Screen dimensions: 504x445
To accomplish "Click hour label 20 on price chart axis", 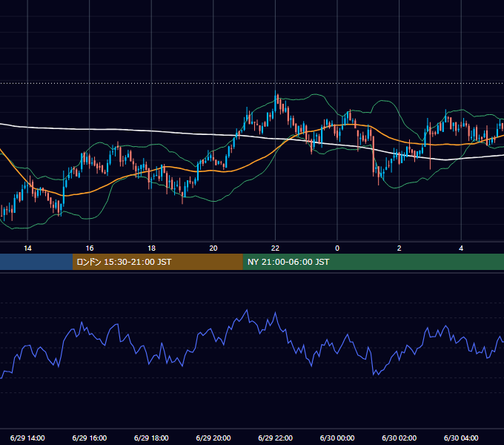I will coord(213,248).
